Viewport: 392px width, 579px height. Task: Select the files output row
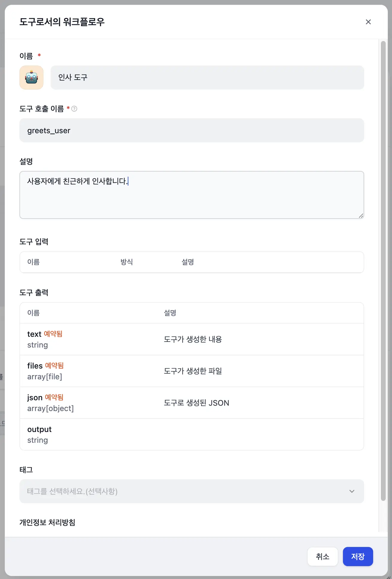192,371
